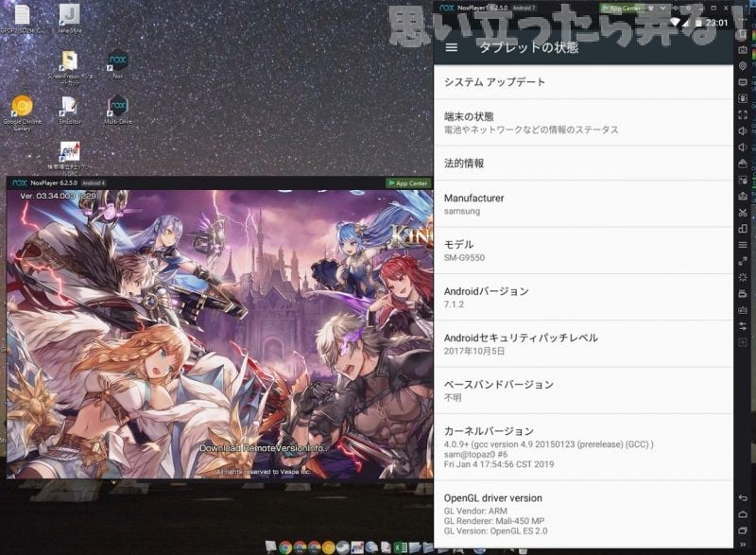Open 法的情報 legal information entry
The image size is (756, 555).
583,163
